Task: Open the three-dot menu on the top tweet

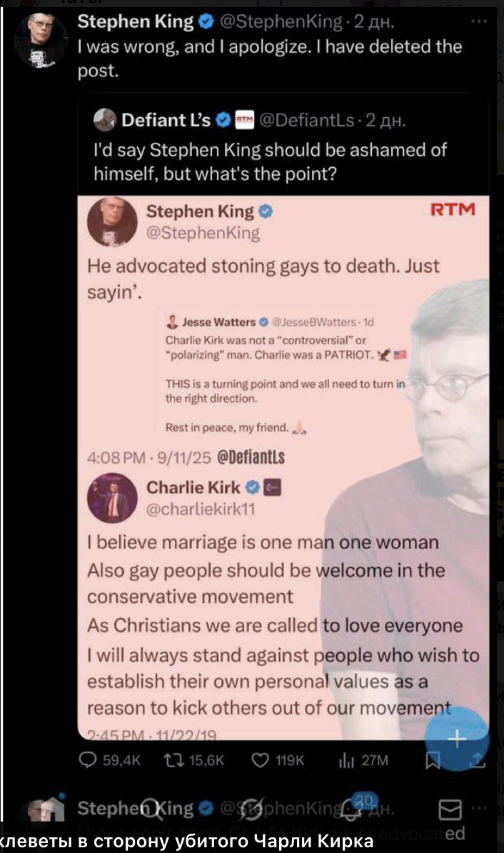Action: [478, 21]
